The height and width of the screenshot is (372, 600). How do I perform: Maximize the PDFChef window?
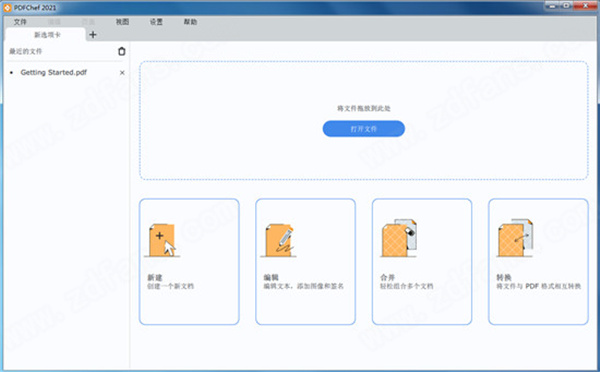(567, 5)
